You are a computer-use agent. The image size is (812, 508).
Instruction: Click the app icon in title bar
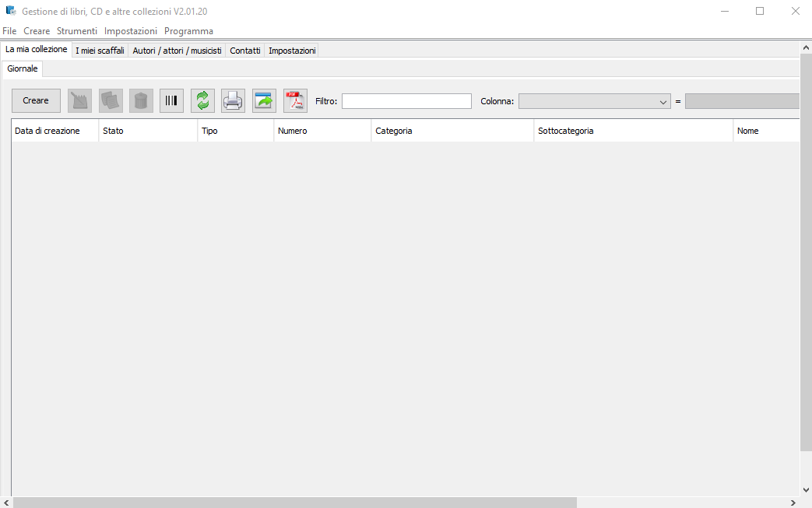(11, 10)
